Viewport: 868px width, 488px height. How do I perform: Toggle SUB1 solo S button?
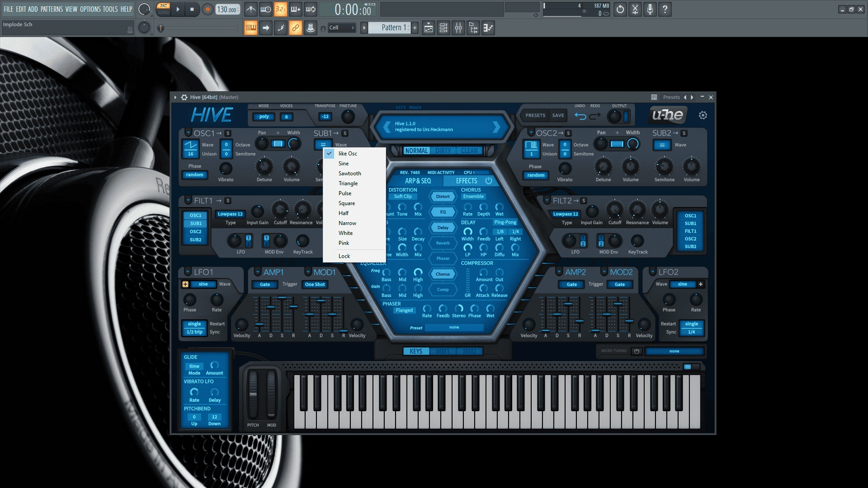tap(345, 133)
